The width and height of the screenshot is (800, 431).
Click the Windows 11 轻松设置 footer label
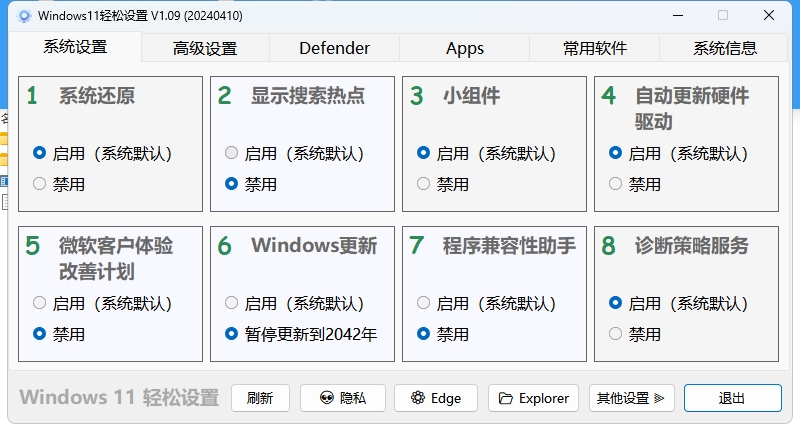(119, 398)
